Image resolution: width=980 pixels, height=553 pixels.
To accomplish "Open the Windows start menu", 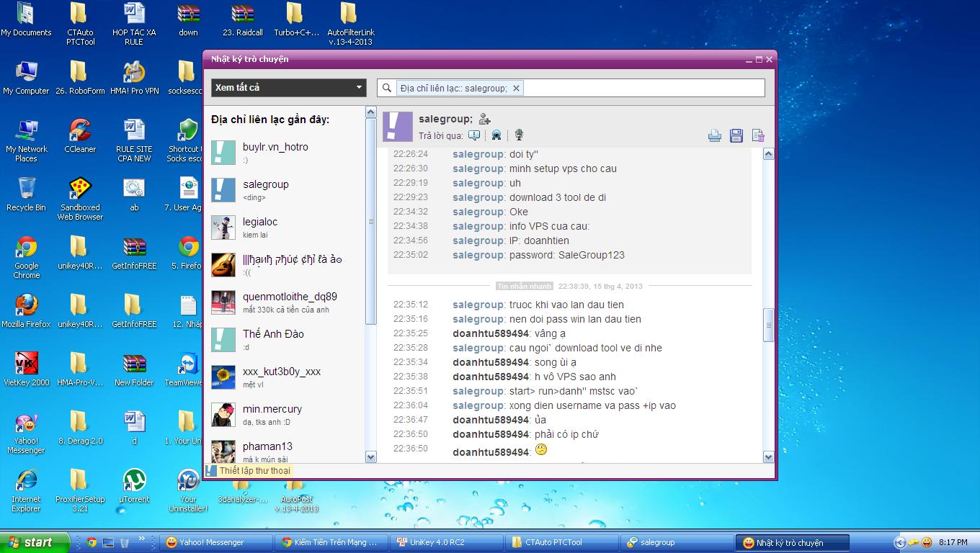I will click(35, 542).
